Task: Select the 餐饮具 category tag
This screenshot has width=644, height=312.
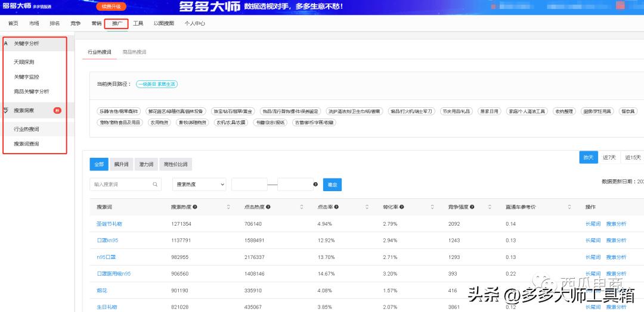Action: pos(628,111)
